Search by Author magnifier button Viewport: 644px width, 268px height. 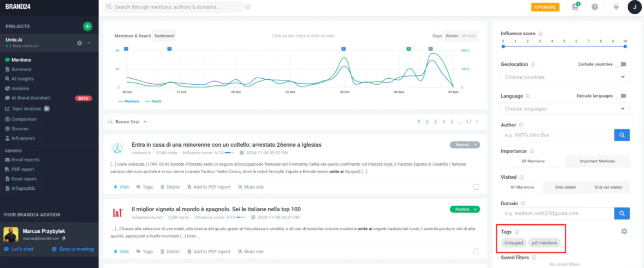pyautogui.click(x=622, y=135)
